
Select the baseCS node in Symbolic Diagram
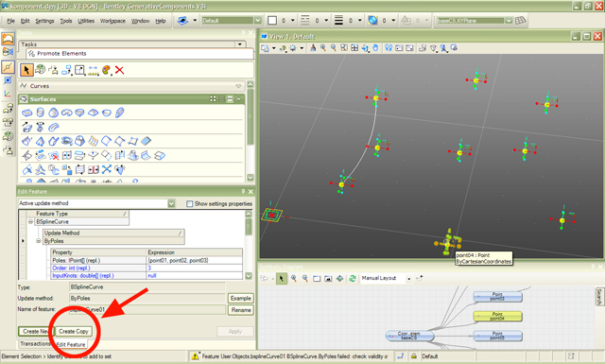pos(409,336)
